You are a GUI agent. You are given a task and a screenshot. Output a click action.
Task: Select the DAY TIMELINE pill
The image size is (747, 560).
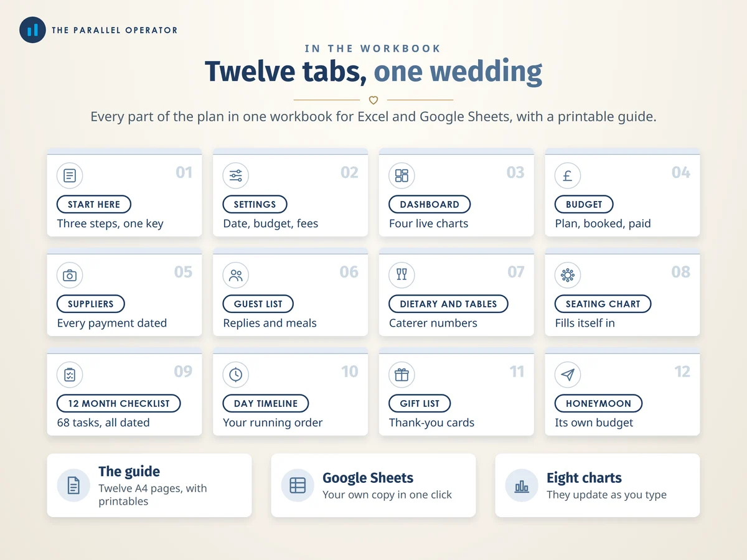[266, 403]
